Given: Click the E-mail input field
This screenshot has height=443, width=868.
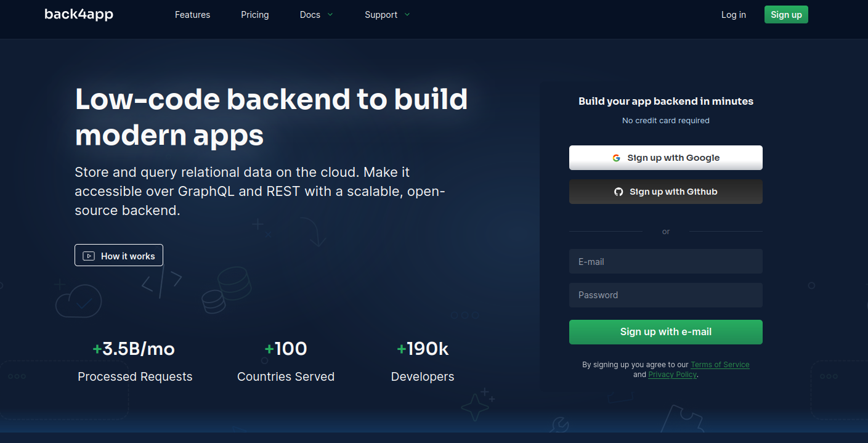Looking at the screenshot, I should 666,261.
